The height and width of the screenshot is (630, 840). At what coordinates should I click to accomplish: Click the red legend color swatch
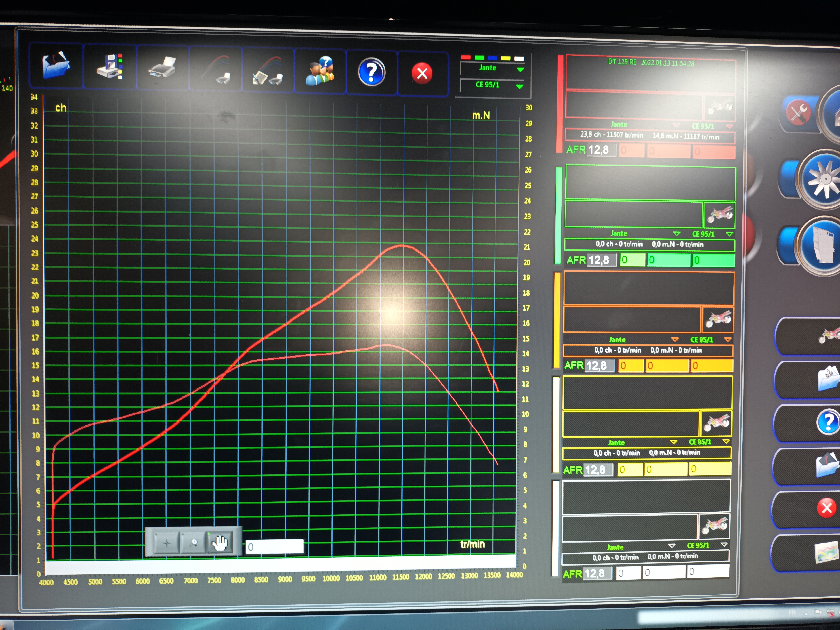(x=466, y=57)
